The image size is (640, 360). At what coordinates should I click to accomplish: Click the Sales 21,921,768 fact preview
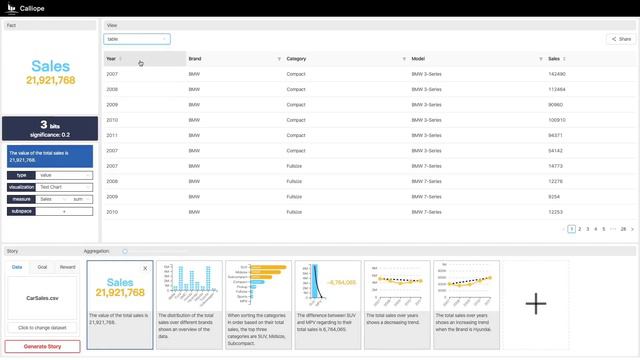51,72
